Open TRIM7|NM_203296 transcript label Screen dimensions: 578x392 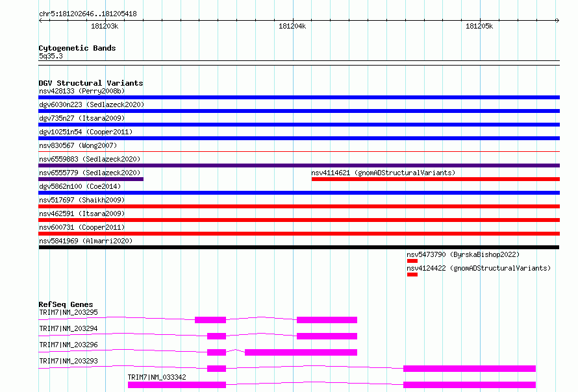[68, 345]
